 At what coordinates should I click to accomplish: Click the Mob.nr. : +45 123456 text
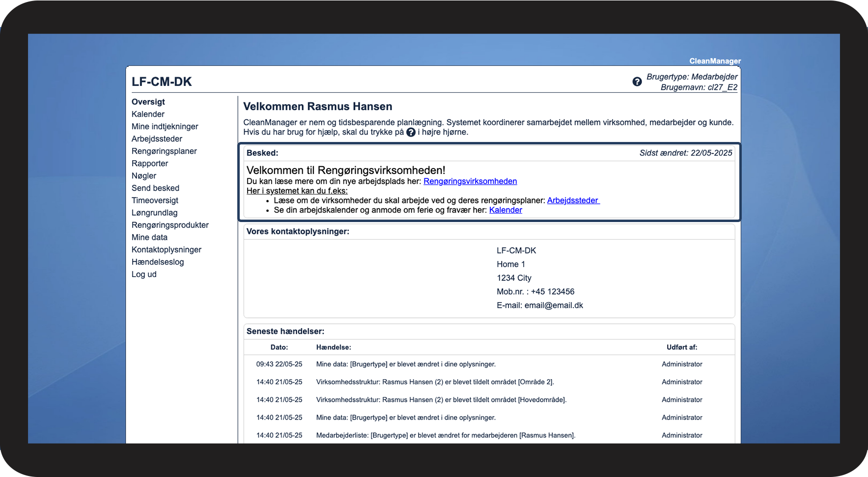[x=535, y=291]
